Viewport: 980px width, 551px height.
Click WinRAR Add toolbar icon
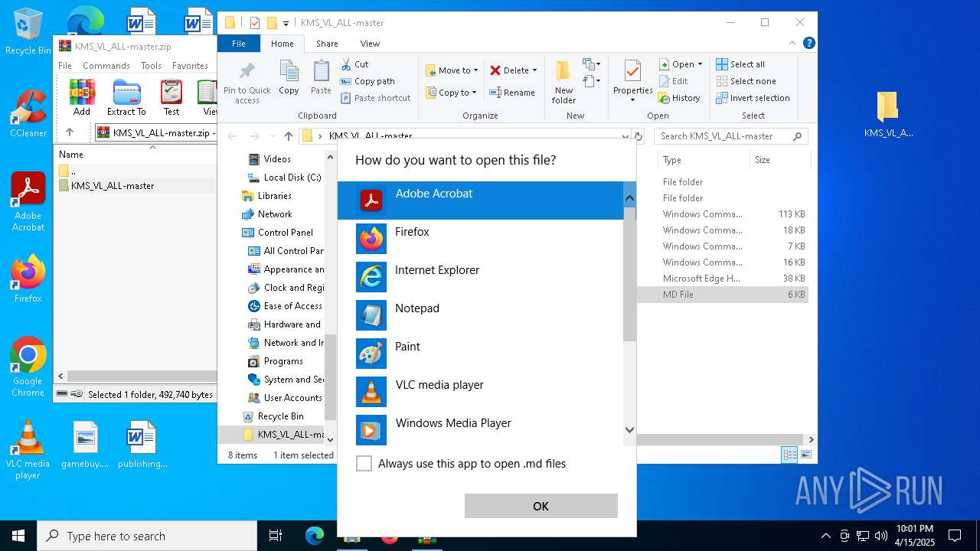click(82, 97)
